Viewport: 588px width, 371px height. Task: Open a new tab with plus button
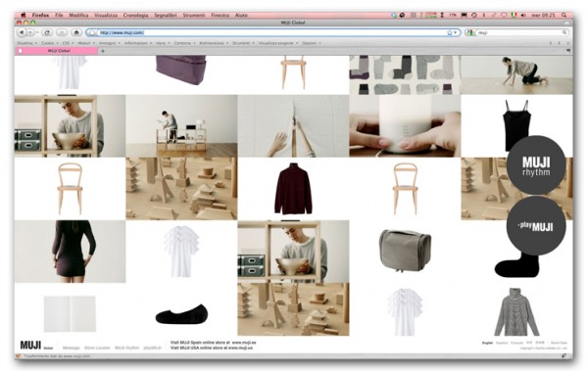[x=103, y=51]
